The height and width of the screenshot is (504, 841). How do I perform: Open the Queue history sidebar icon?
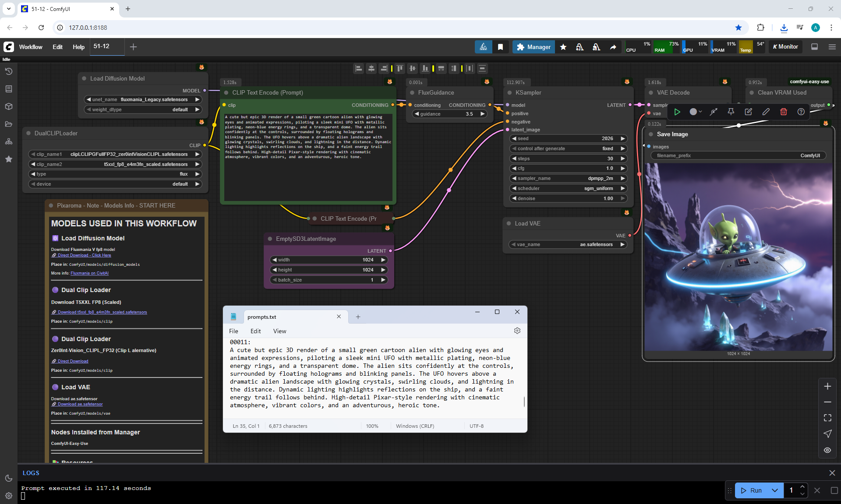(9, 71)
